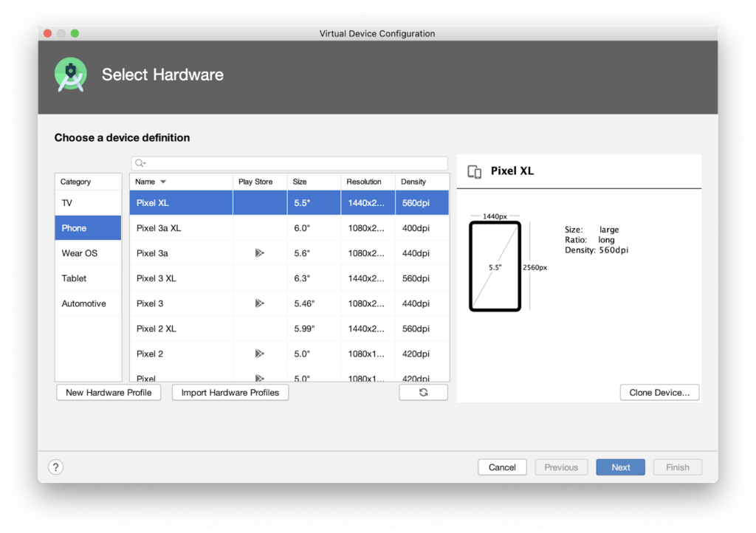This screenshot has width=756, height=533.
Task: Click the help question mark icon
Action: click(x=55, y=467)
